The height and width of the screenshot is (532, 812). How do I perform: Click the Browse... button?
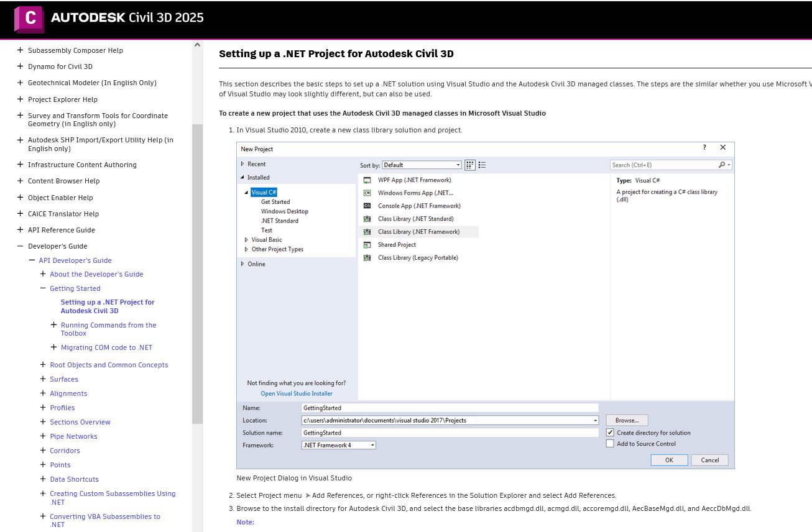[x=627, y=420]
